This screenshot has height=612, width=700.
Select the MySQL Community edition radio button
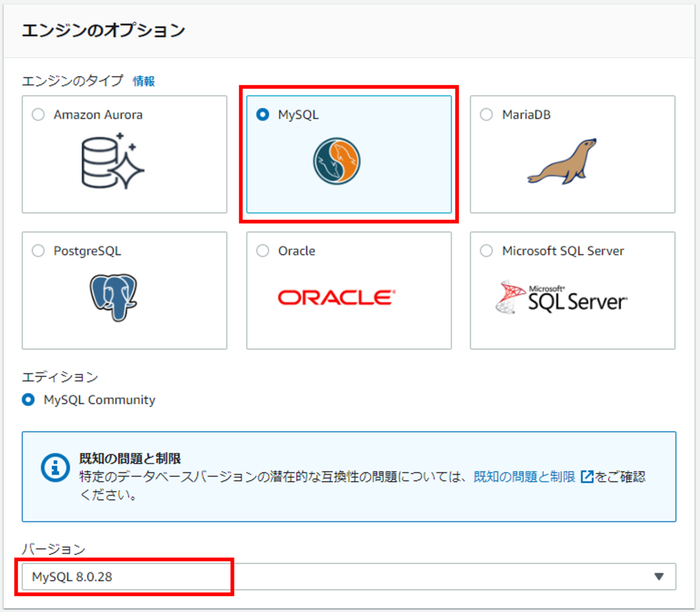coord(28,400)
